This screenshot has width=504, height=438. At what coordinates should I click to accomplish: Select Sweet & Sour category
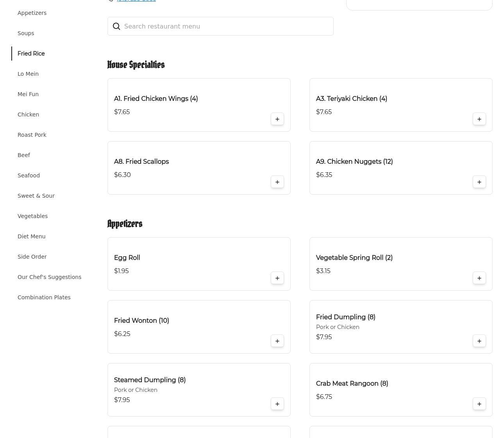pyautogui.click(x=36, y=196)
